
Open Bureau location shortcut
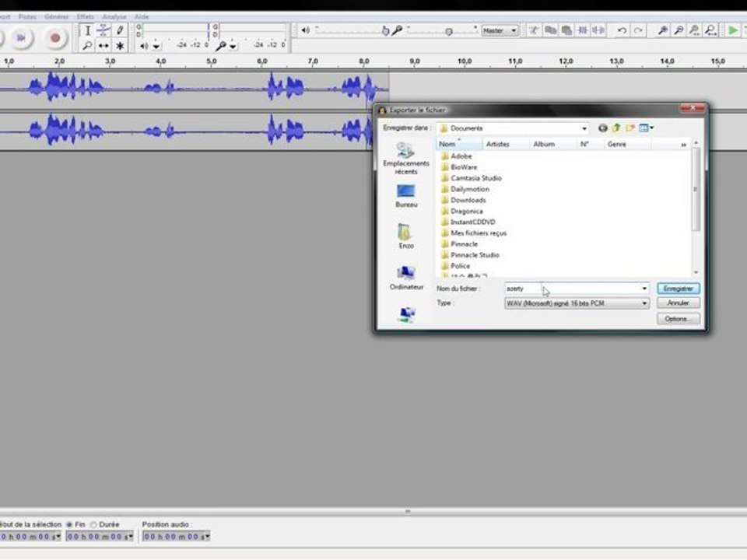coord(406,196)
